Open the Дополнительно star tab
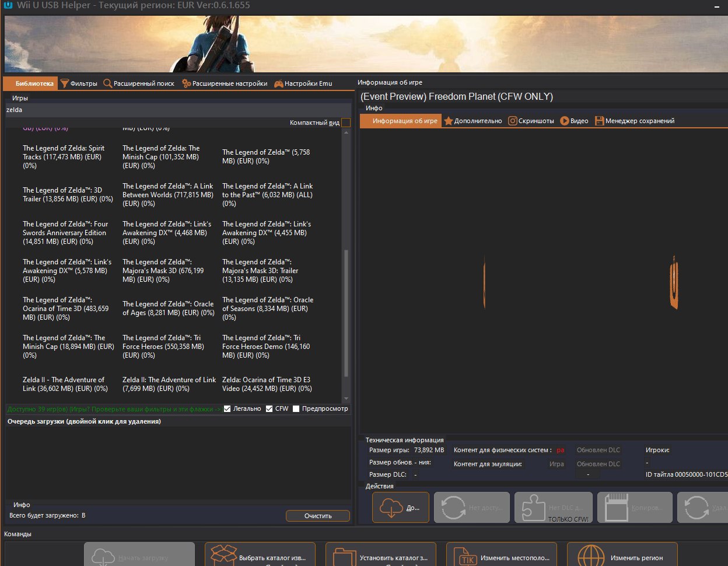The image size is (728, 566). pyautogui.click(x=473, y=121)
